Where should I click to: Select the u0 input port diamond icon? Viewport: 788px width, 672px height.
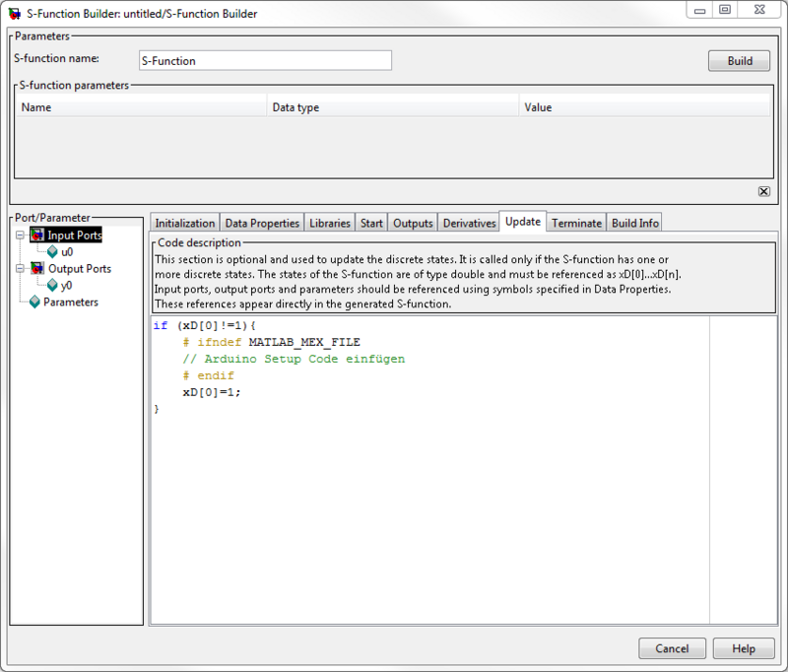[53, 252]
